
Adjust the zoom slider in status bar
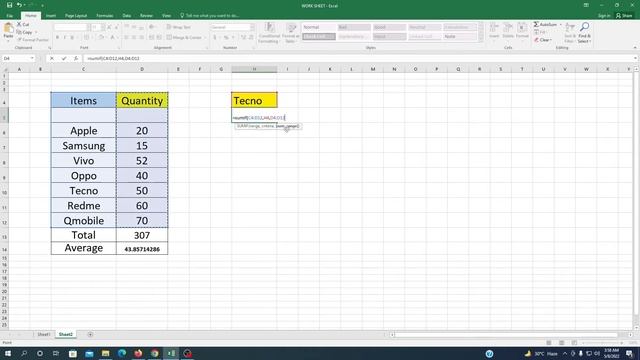coord(602,342)
